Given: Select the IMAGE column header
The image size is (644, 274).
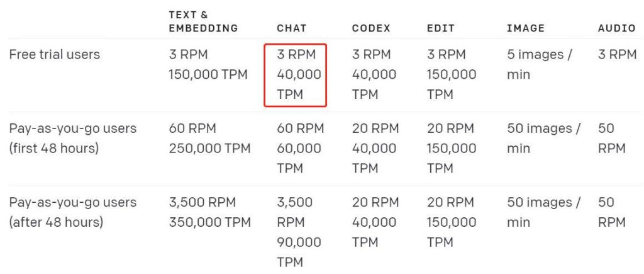Looking at the screenshot, I should pos(525,28).
